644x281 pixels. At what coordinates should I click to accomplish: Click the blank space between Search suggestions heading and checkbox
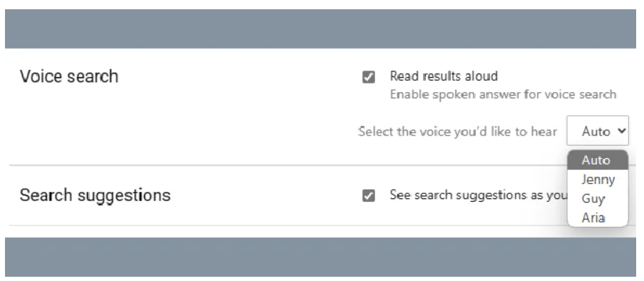coord(266,195)
